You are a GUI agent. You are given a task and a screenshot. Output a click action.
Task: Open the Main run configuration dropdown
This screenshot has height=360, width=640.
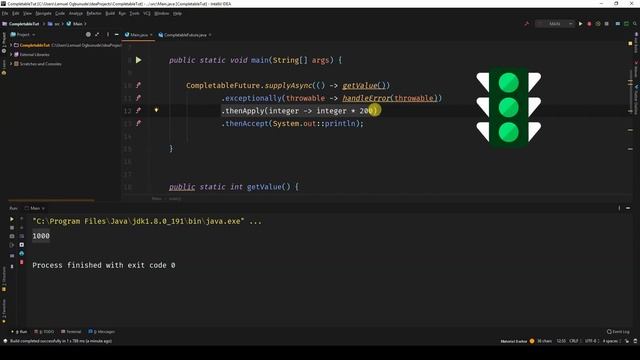coord(554,24)
